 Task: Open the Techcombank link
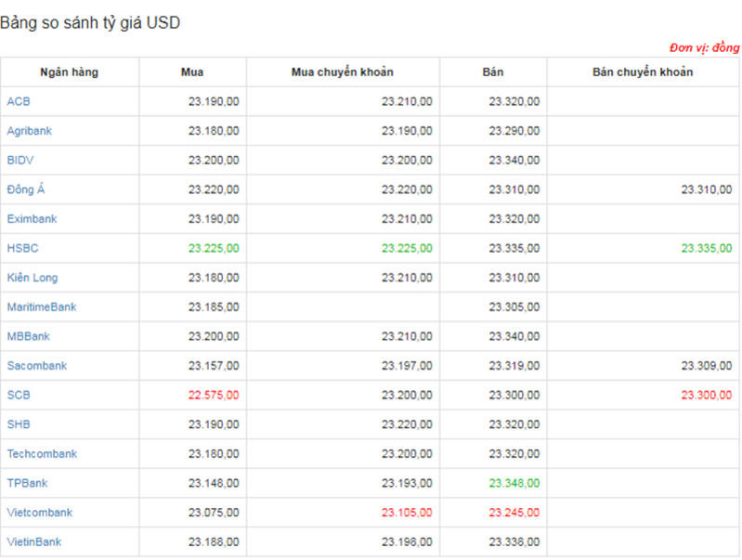(42, 454)
